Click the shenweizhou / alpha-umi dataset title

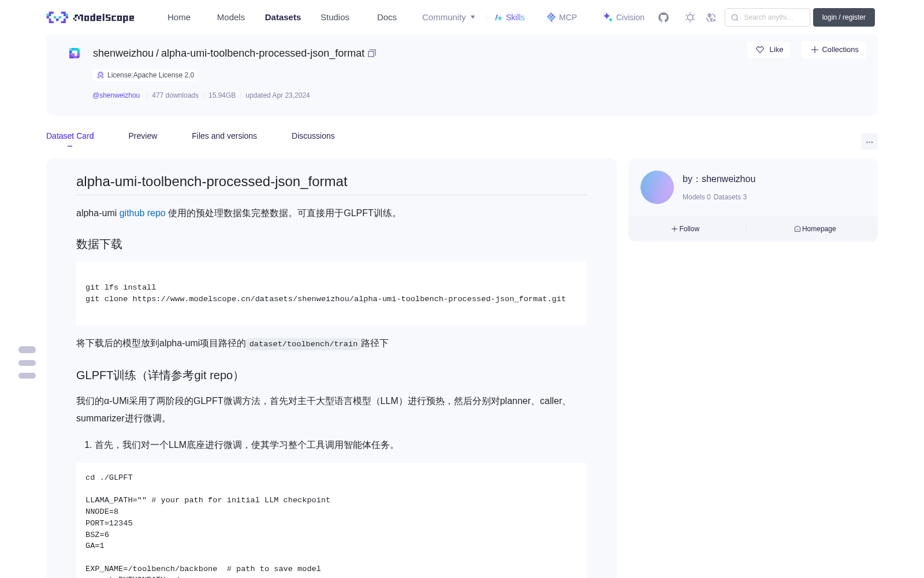[229, 53]
